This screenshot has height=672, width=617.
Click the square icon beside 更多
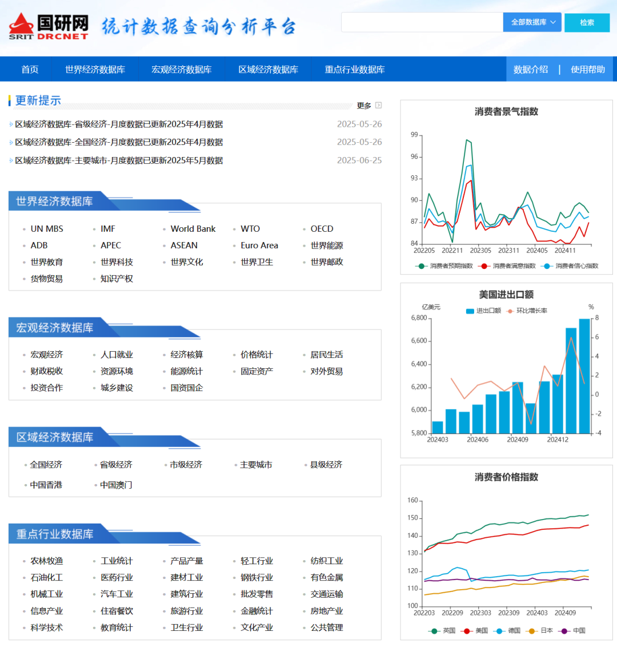click(x=378, y=105)
